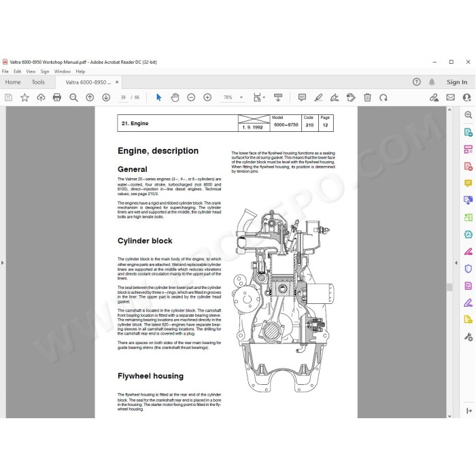Go to previous page arrow
Screen dimensions: 476x476
point(90,97)
